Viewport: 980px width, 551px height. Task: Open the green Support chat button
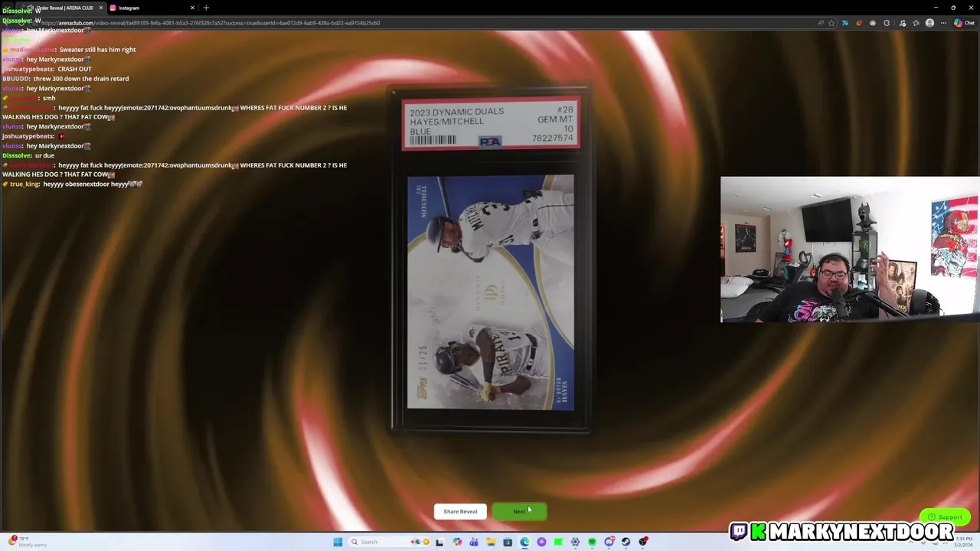point(946,517)
